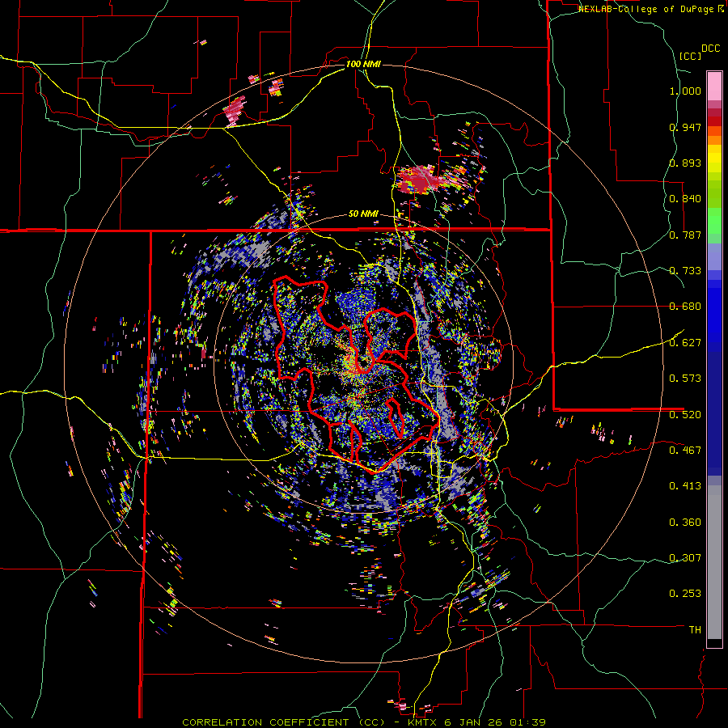Click the 0.680 scale value
The width and height of the screenshot is (728, 728).
pyautogui.click(x=685, y=307)
